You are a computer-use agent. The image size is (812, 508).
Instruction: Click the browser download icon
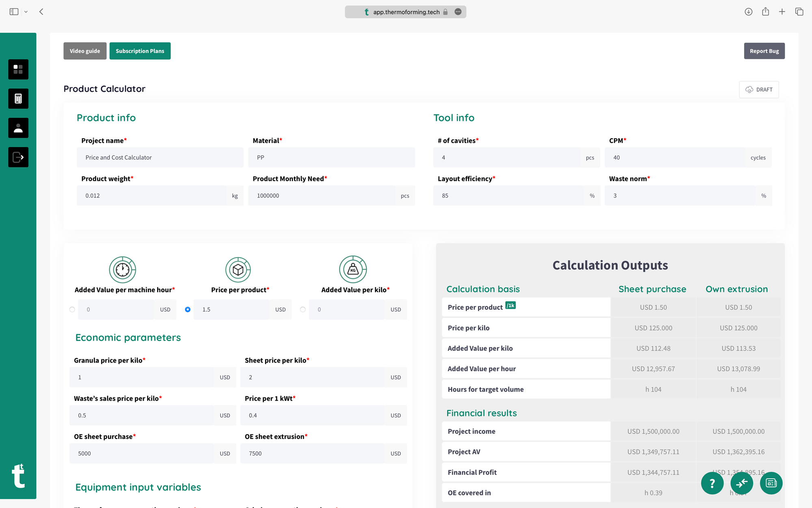(x=748, y=12)
